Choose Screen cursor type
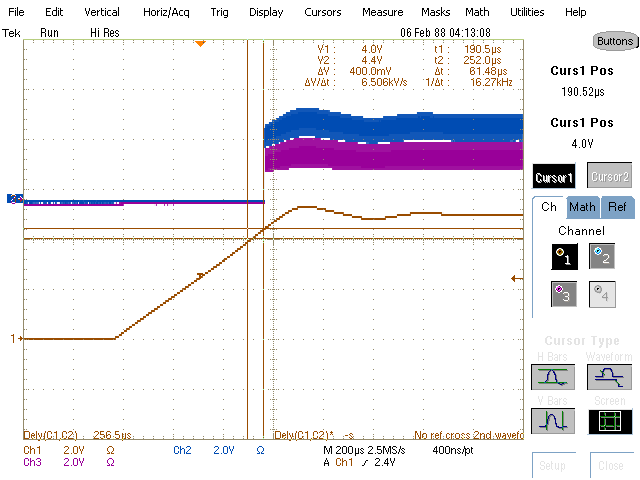The width and height of the screenshot is (640, 480). pos(610,421)
